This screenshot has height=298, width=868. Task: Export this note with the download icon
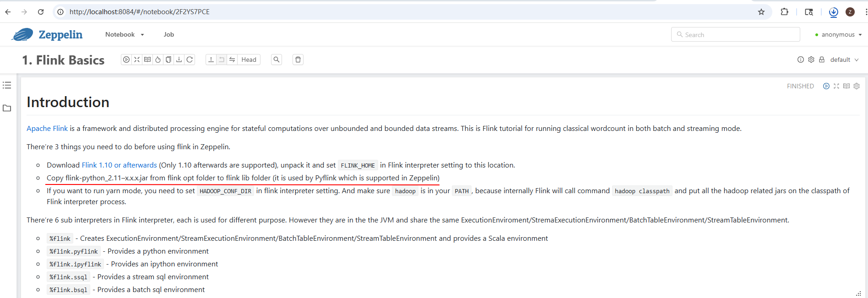tap(179, 60)
